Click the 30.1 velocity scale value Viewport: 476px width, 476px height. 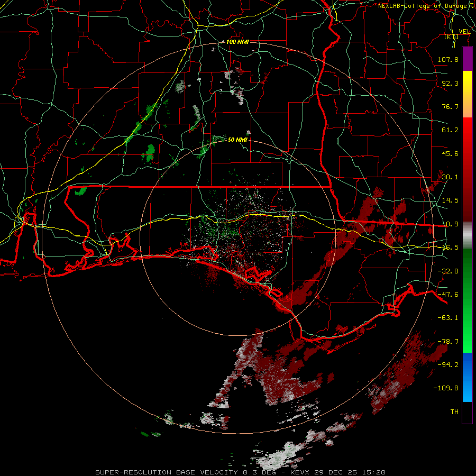pyautogui.click(x=450, y=177)
